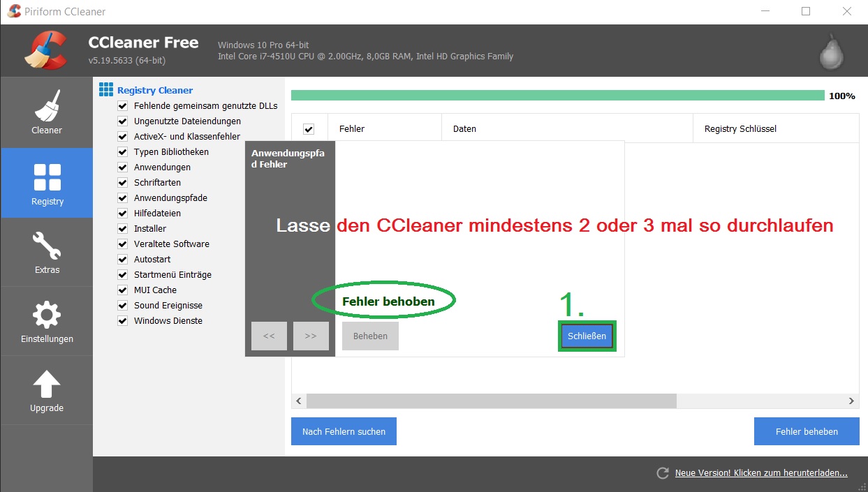The image size is (868, 492).
Task: Click the refresh icon beside new version link
Action: pyautogui.click(x=663, y=473)
